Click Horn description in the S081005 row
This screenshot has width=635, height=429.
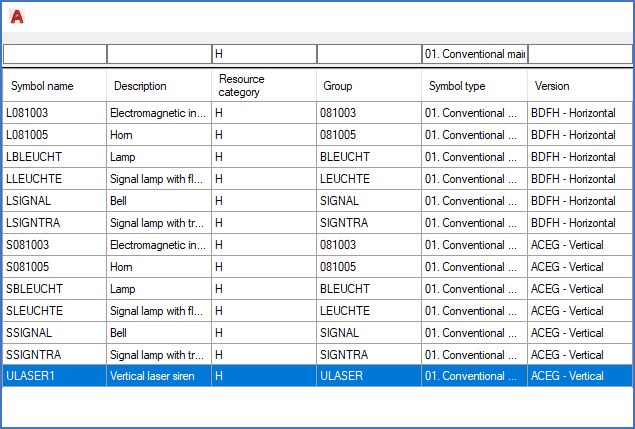click(159, 267)
